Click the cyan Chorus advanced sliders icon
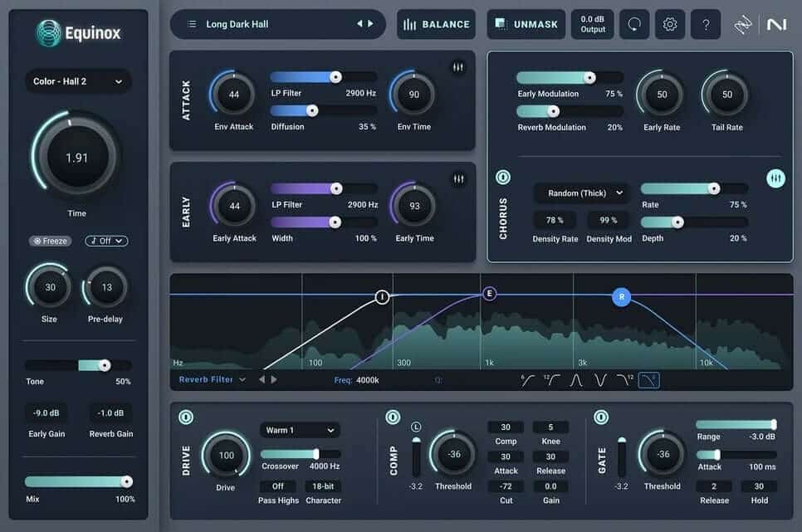802x532 pixels. 776,178
